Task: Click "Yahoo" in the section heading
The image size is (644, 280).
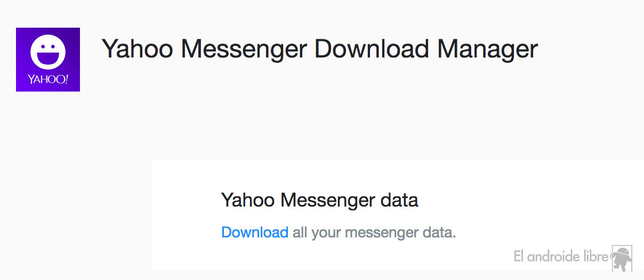Action: pos(247,200)
